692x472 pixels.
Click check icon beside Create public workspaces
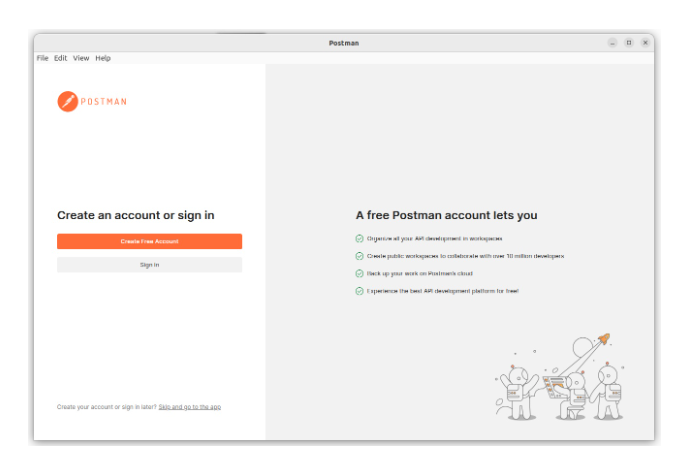[359, 256]
